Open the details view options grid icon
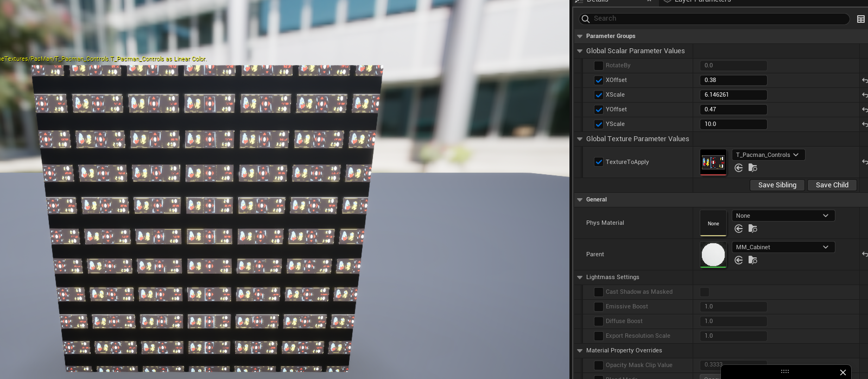Screen dimensions: 868x379 (x=861, y=19)
